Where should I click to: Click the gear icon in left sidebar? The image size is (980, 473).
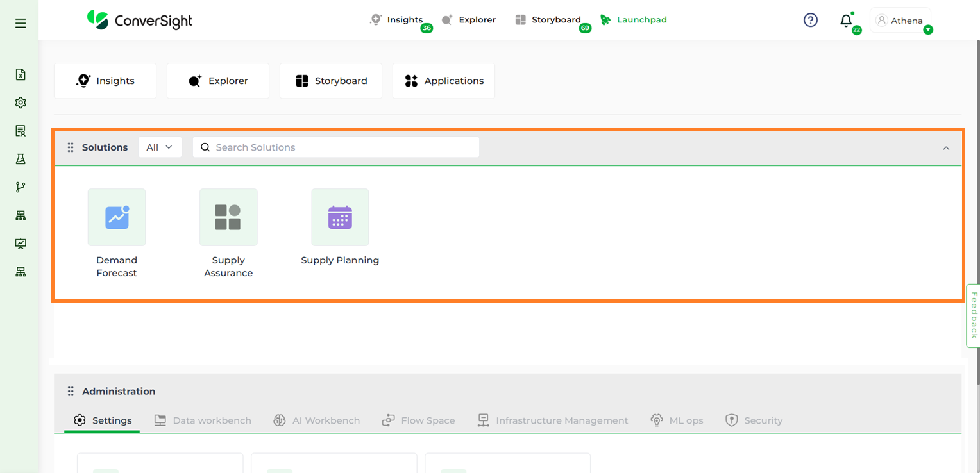(x=21, y=103)
